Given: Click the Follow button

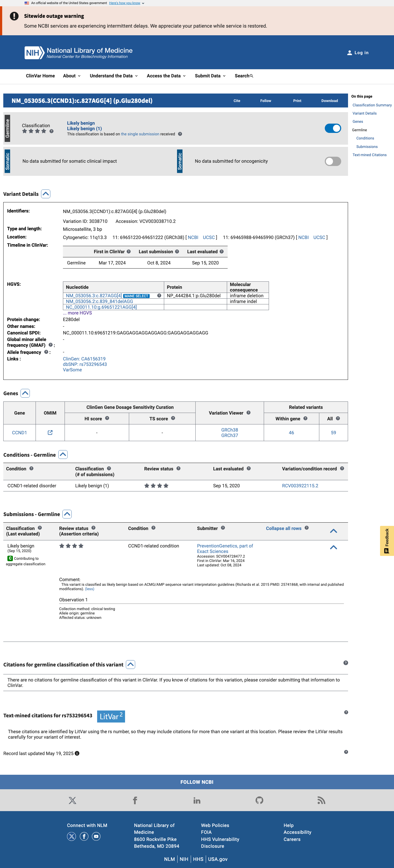Looking at the screenshot, I should tap(266, 101).
